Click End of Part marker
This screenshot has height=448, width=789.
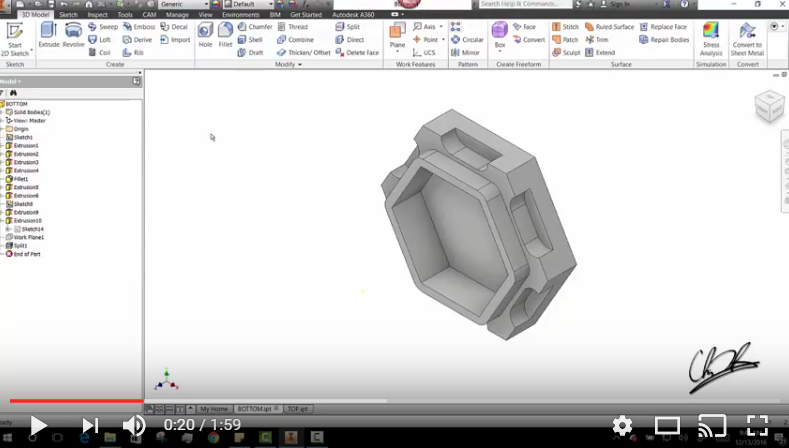coord(23,254)
